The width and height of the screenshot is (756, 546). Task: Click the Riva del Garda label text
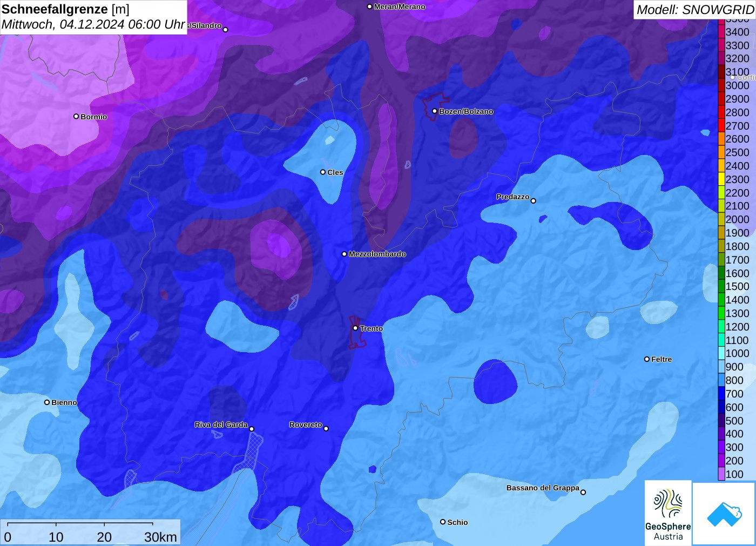(221, 424)
